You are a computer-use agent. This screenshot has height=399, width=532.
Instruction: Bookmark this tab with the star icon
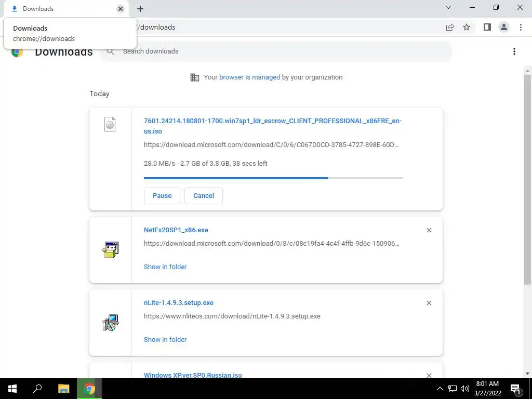click(x=467, y=27)
